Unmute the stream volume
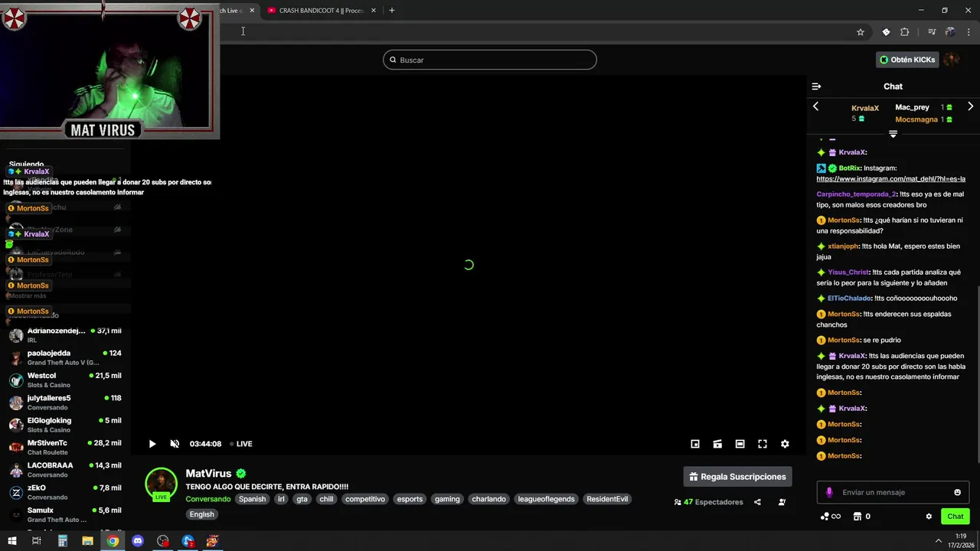This screenshot has width=980, height=551. pos(175,444)
